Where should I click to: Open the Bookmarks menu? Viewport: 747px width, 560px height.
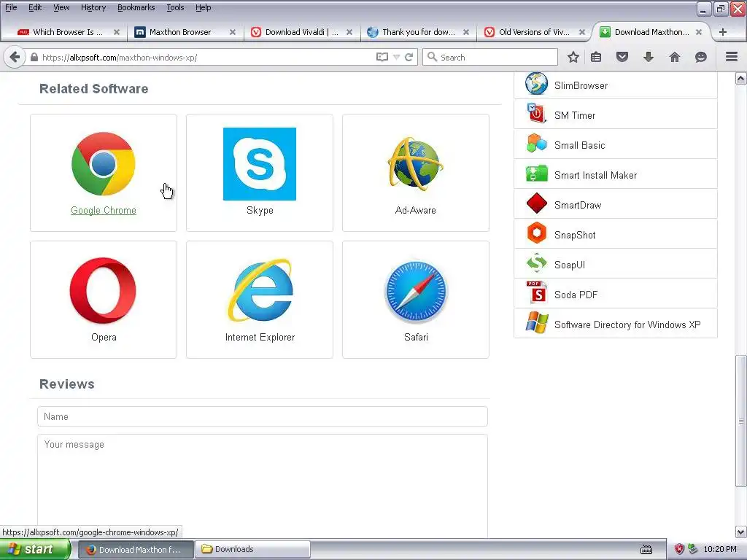(x=136, y=7)
